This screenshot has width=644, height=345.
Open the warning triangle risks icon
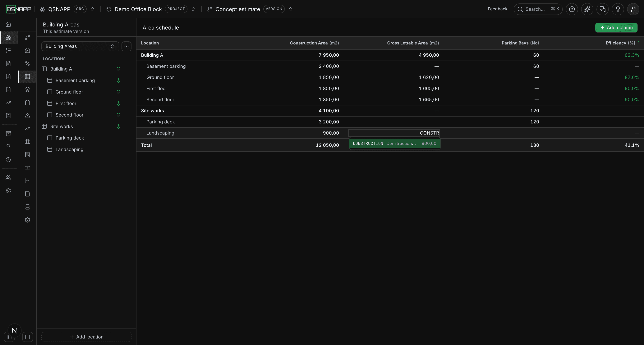tap(27, 116)
